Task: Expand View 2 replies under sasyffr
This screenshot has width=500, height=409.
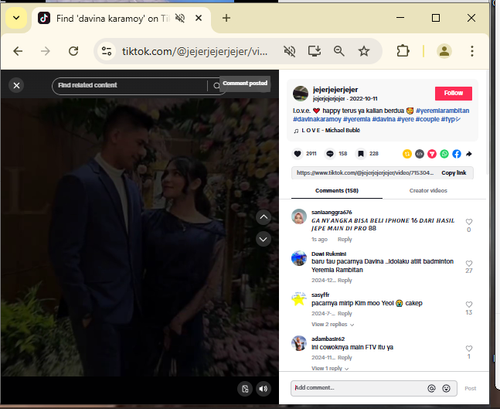Action: [x=333, y=324]
